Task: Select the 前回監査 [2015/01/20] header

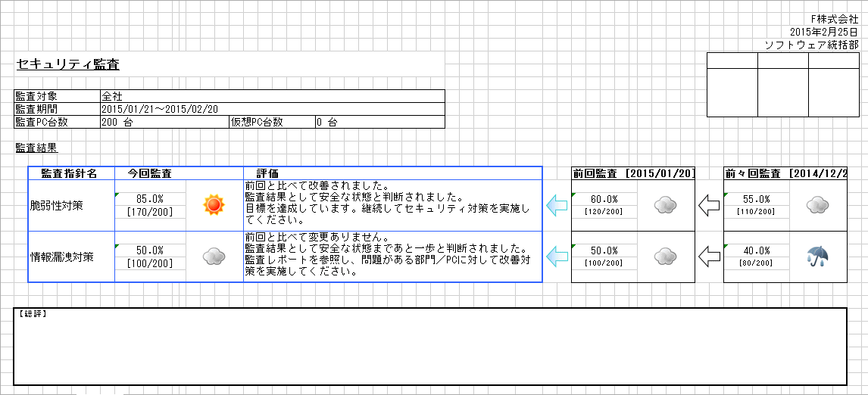Action: 632,173
